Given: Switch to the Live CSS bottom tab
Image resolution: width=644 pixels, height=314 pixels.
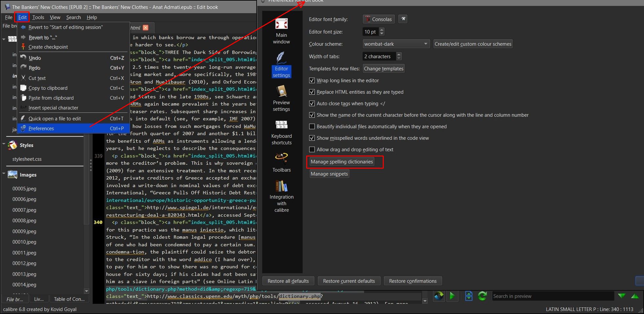Looking at the screenshot, I should (39, 299).
